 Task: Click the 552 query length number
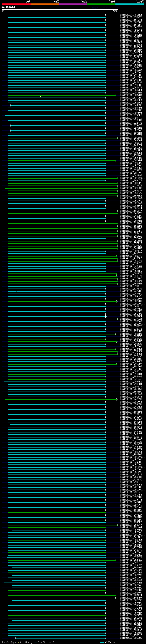pos(115,11)
